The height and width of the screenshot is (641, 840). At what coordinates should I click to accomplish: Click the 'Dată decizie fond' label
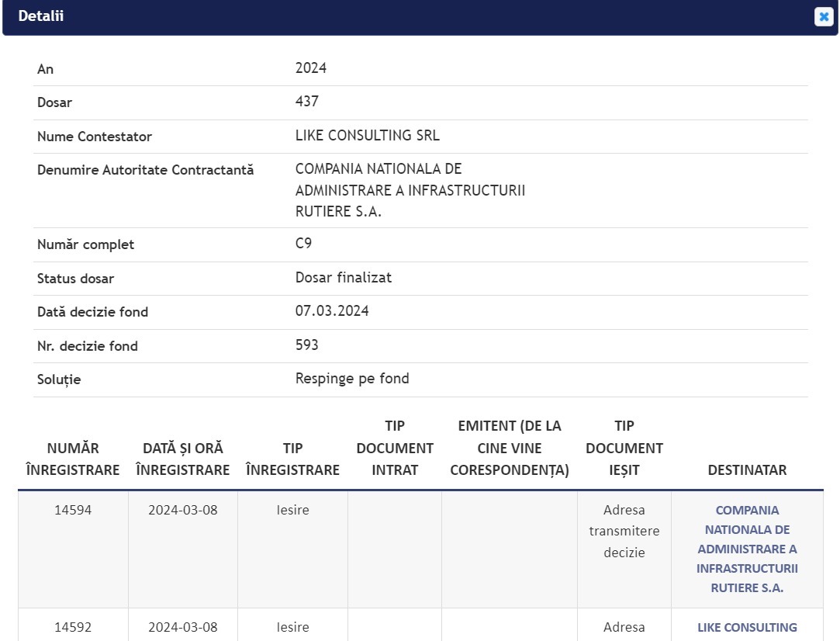[x=92, y=312]
